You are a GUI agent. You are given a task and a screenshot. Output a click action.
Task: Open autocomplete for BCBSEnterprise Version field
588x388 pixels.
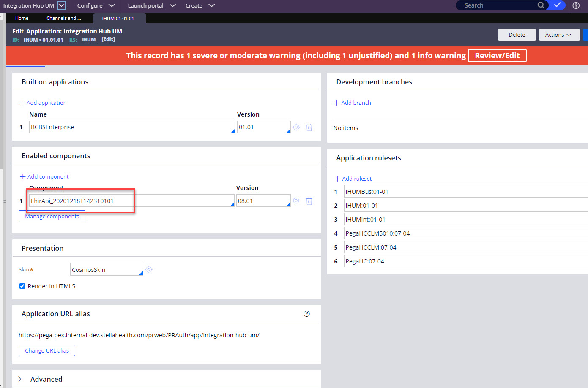[288, 131]
